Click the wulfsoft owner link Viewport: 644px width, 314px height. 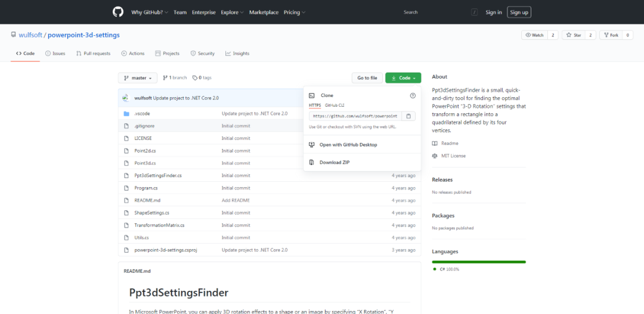click(30, 35)
